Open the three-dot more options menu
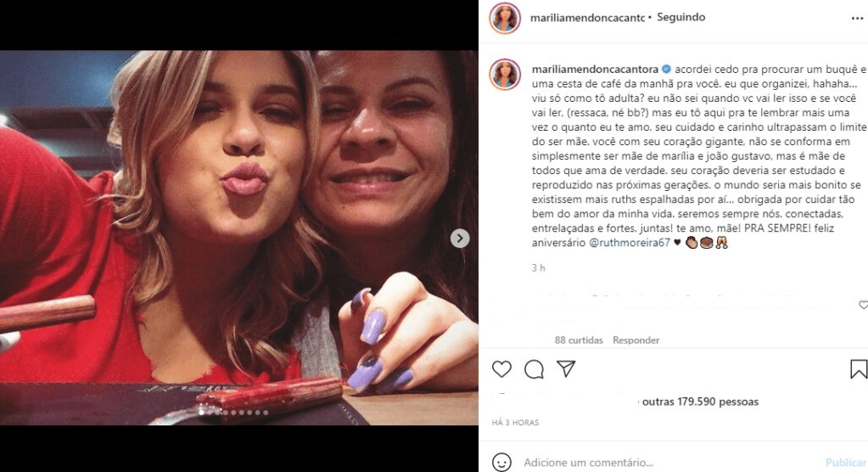 click(857, 19)
